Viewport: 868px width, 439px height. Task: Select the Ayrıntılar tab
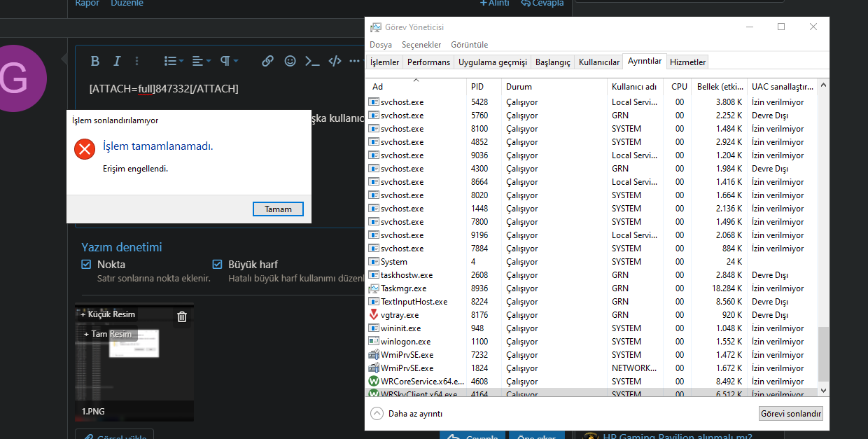coord(644,61)
